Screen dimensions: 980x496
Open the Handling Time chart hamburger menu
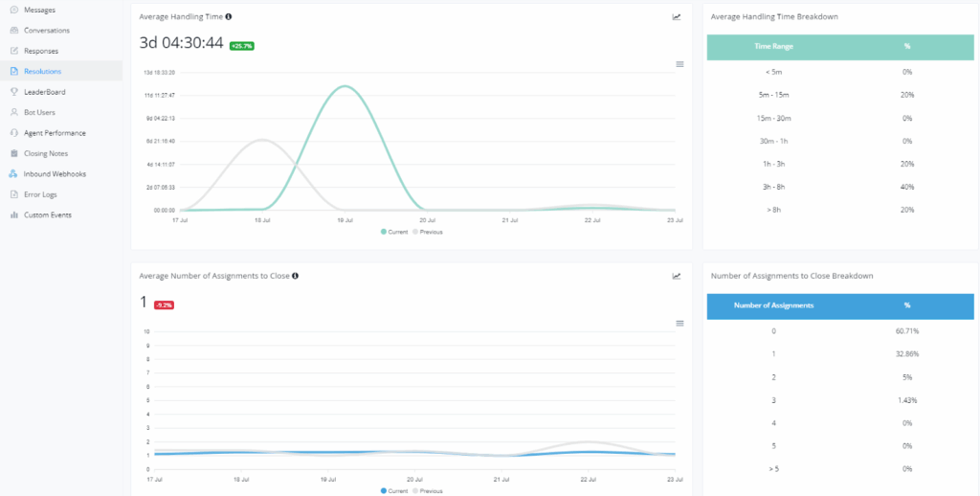pos(679,64)
